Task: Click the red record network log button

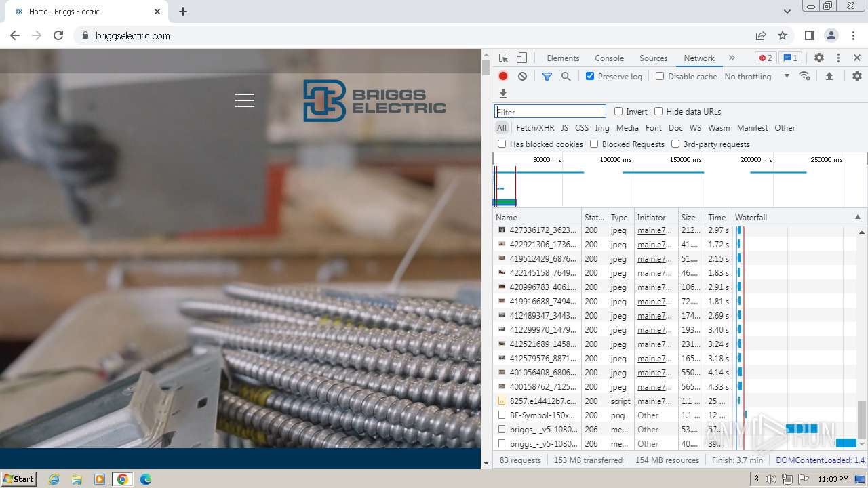Action: (503, 77)
